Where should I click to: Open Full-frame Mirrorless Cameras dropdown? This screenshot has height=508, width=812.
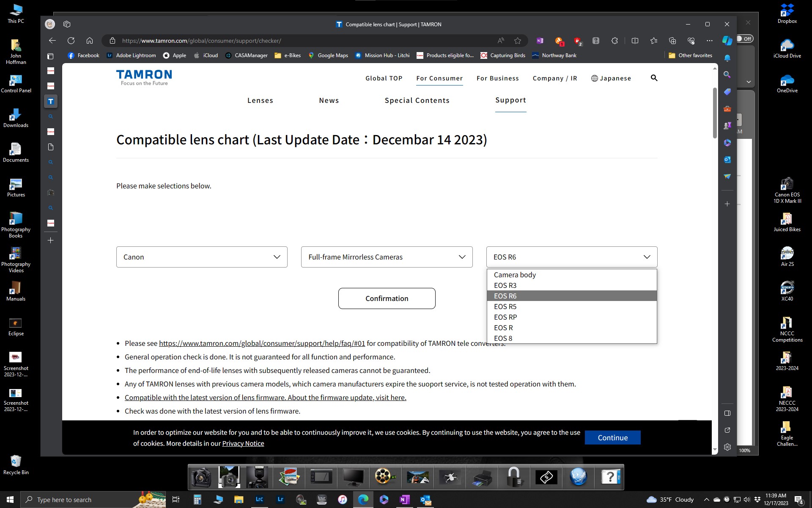[387, 257]
